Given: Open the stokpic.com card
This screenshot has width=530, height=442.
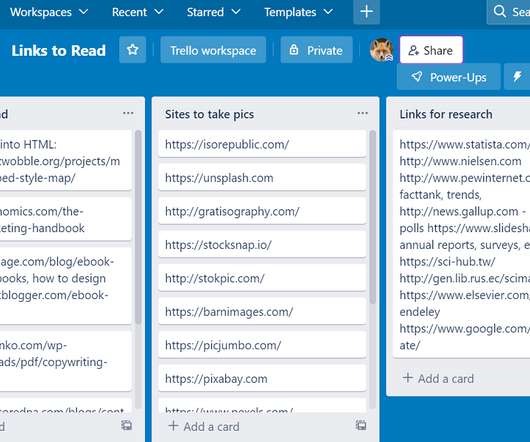Looking at the screenshot, I should (x=262, y=278).
